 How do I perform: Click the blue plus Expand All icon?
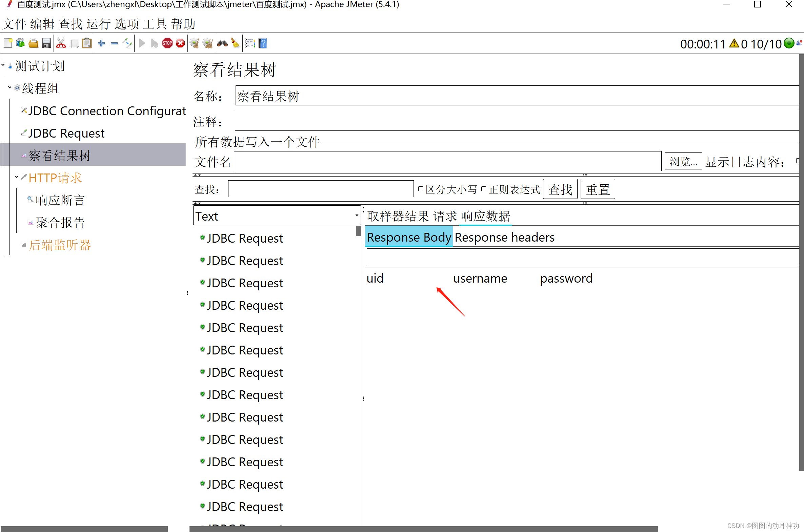point(101,43)
